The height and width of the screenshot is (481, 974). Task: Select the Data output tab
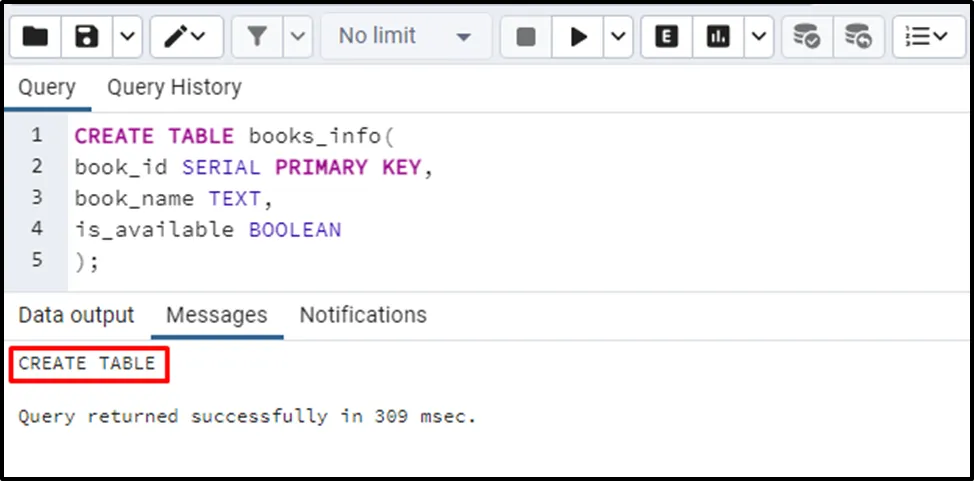tap(76, 315)
